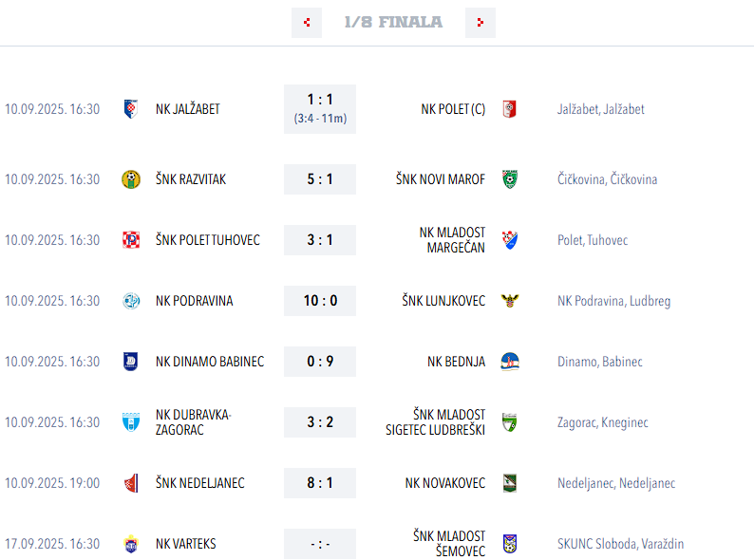The width and height of the screenshot is (754, 560).
Task: Go to next round with right arrow
Action: (481, 23)
